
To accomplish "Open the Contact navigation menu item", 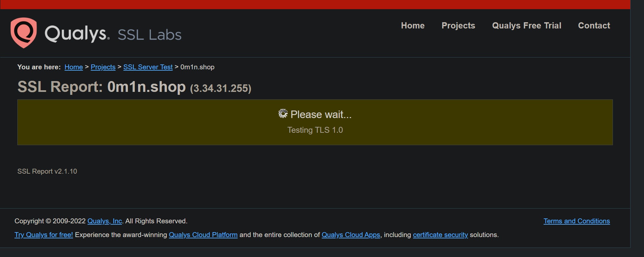I will point(594,26).
